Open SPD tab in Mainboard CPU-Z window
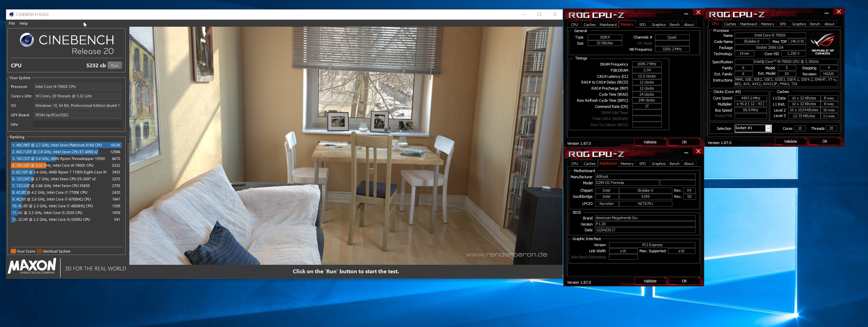Viewport: 868px width, 327px height. (642, 164)
